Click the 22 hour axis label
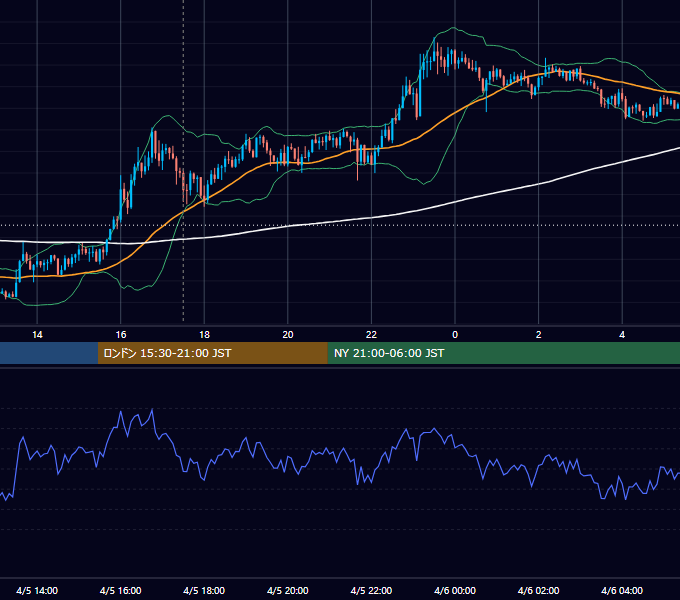The image size is (680, 600). (x=371, y=335)
